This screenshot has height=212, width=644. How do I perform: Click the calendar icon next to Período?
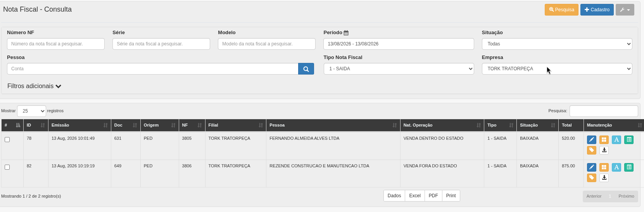[x=346, y=33]
